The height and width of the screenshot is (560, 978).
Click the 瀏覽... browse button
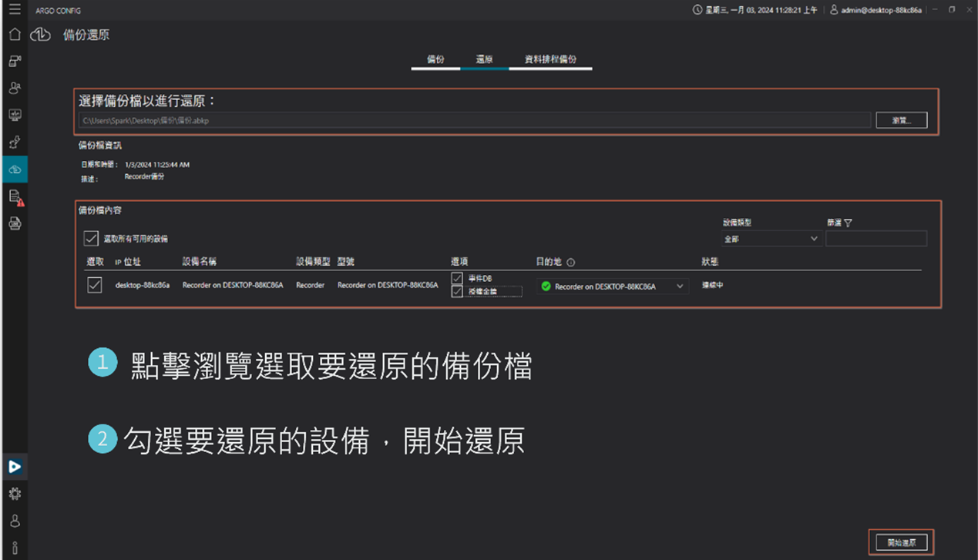[901, 120]
